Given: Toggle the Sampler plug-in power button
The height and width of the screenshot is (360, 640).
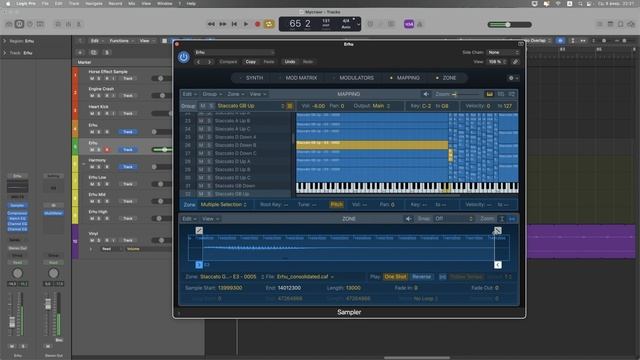Looking at the screenshot, I should pyautogui.click(x=183, y=57).
